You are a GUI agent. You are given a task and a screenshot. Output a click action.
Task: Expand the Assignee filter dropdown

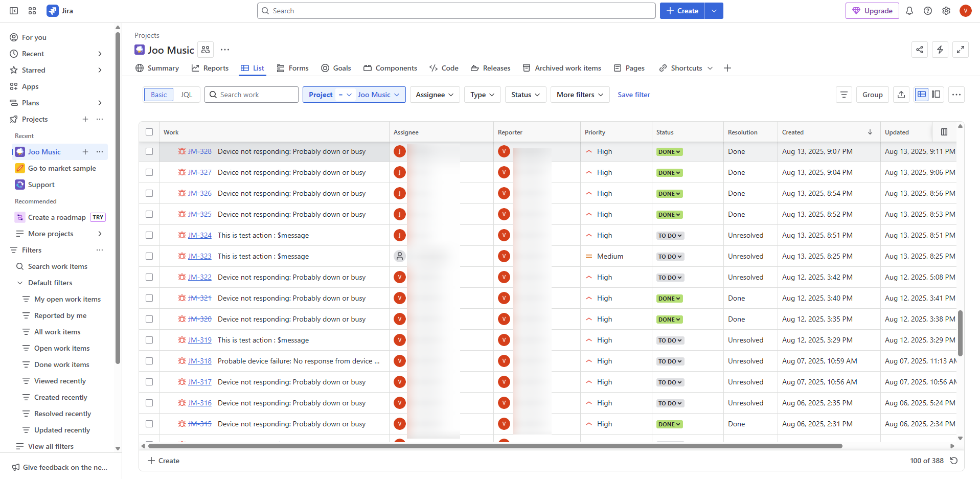(434, 95)
